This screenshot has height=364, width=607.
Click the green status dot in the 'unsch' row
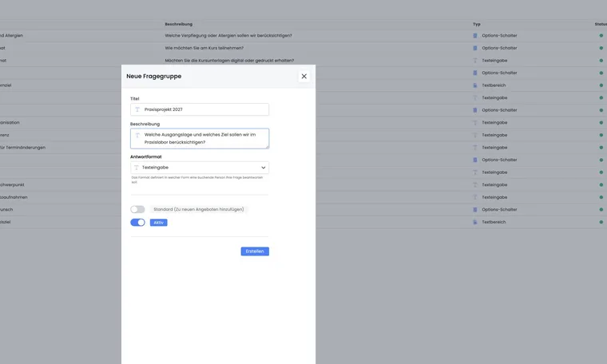pos(601,210)
